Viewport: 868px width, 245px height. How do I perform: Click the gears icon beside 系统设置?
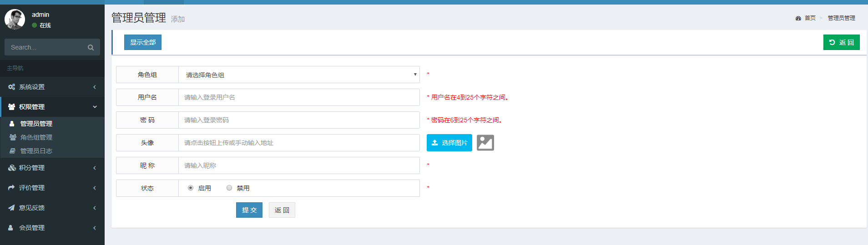(x=11, y=87)
